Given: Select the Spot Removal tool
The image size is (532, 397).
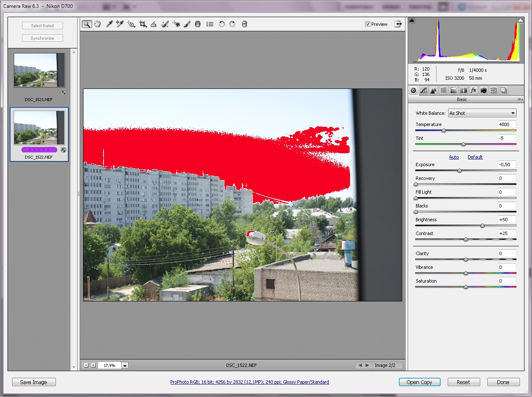Looking at the screenshot, I should click(165, 24).
